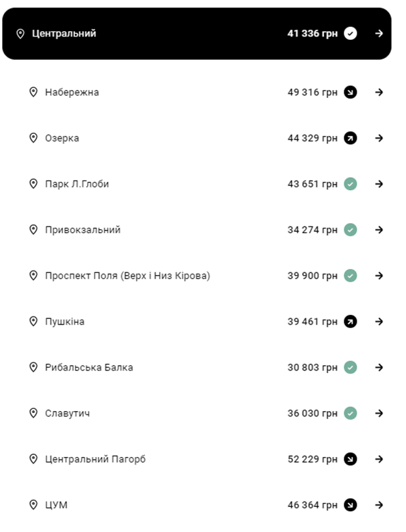Viewport: 406px width, 532px height.
Task: Click the white checkmark in Центральний header
Action: (x=350, y=34)
